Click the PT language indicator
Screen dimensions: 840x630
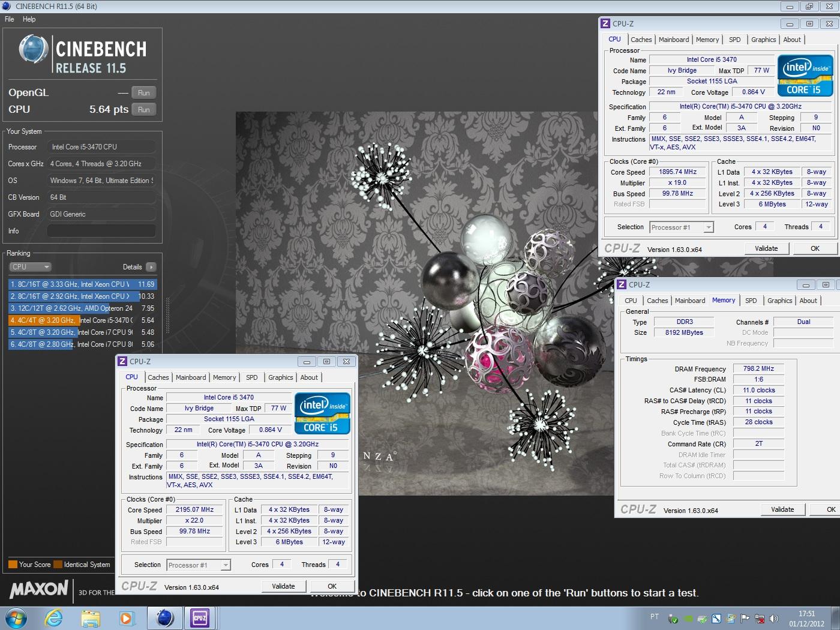click(x=654, y=617)
